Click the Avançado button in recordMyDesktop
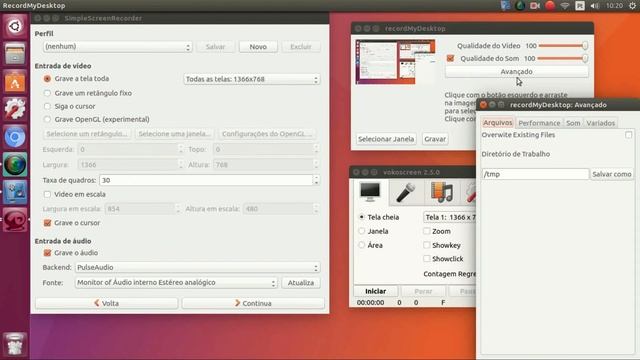The height and width of the screenshot is (360, 640). (x=516, y=71)
